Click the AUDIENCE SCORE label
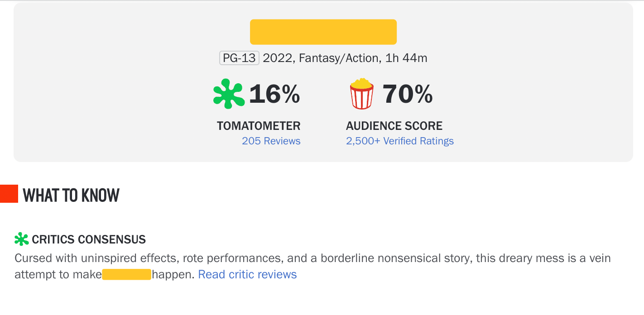Image resolution: width=644 pixels, height=315 pixels. [x=394, y=125]
